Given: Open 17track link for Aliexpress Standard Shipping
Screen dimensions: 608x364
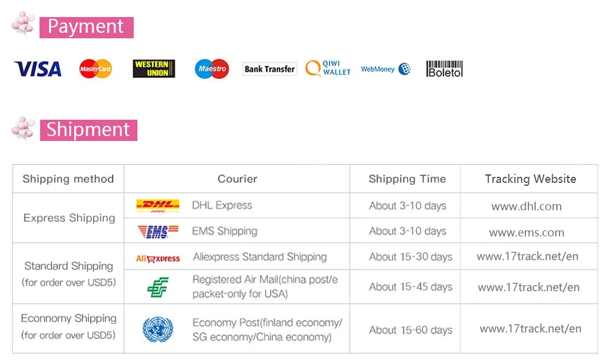Looking at the screenshot, I should click(x=527, y=256).
